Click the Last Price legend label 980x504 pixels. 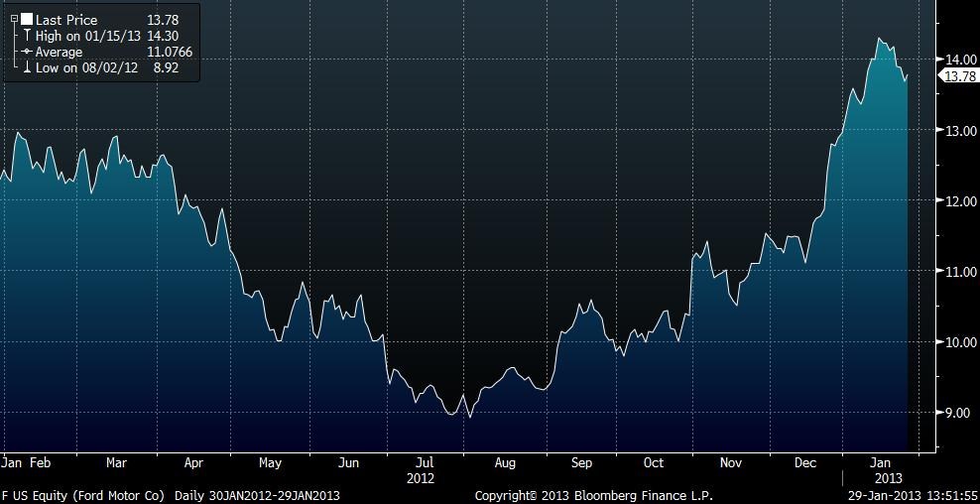coord(66,20)
